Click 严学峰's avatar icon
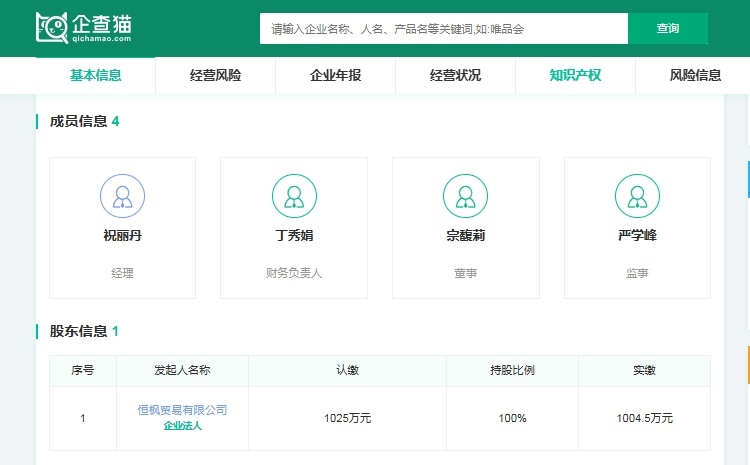The width and height of the screenshot is (750, 465). [x=637, y=196]
